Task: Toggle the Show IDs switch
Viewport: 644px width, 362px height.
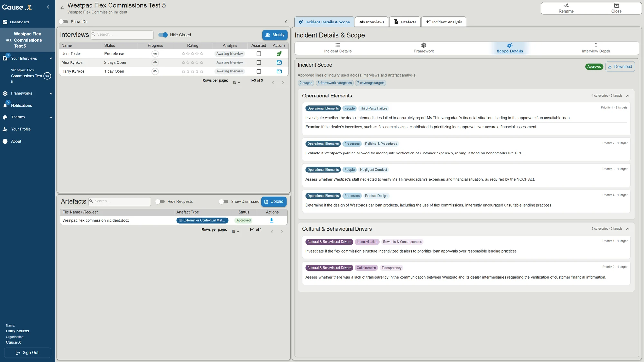Action: [x=63, y=22]
